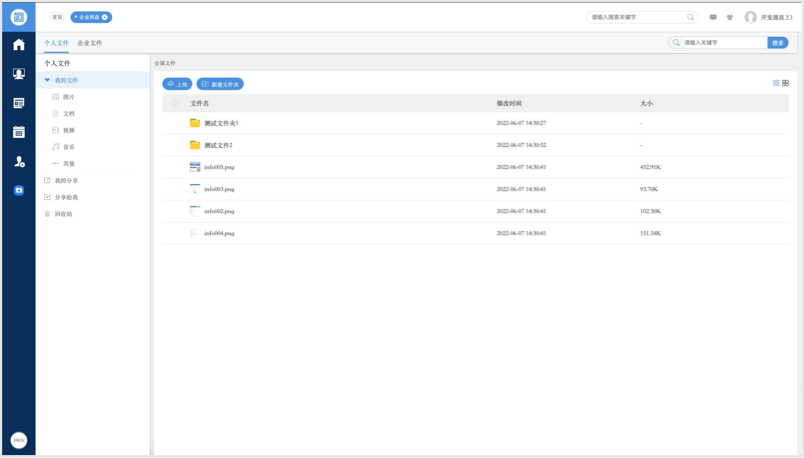
Task: Click the 上传 upload button
Action: [x=177, y=84]
